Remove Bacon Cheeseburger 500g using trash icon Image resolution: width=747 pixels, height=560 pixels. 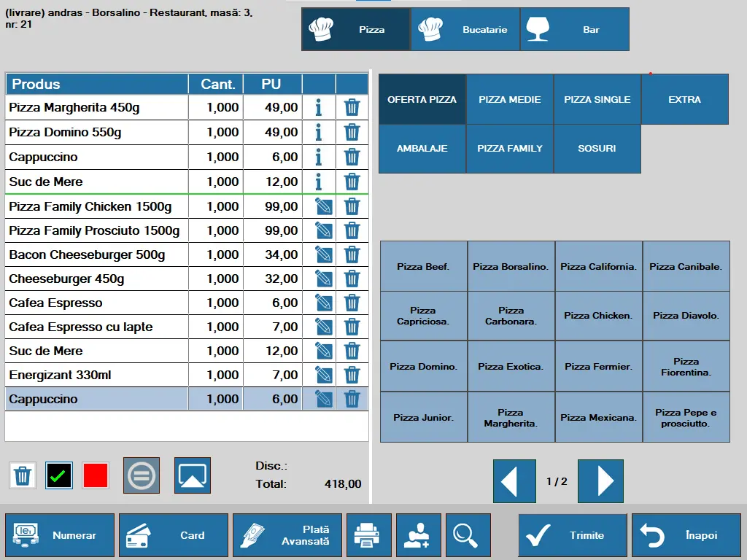tap(352, 255)
